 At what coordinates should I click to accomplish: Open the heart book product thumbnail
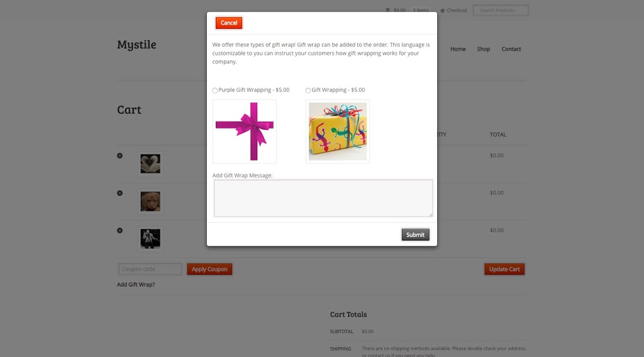click(150, 164)
